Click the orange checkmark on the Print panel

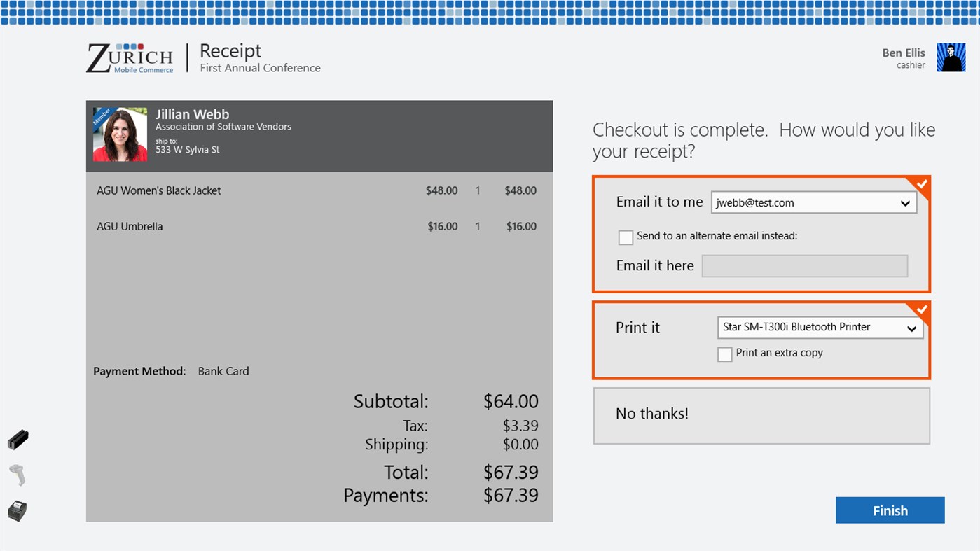[921, 309]
